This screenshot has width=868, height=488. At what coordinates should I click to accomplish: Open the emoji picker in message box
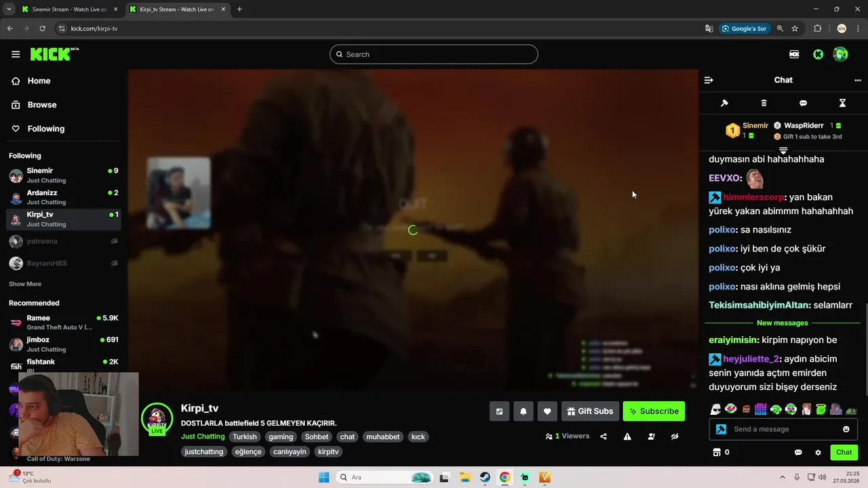click(846, 429)
